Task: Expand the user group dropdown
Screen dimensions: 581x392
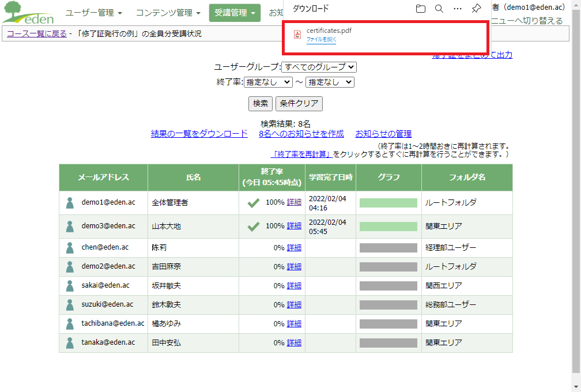Action: (x=319, y=67)
